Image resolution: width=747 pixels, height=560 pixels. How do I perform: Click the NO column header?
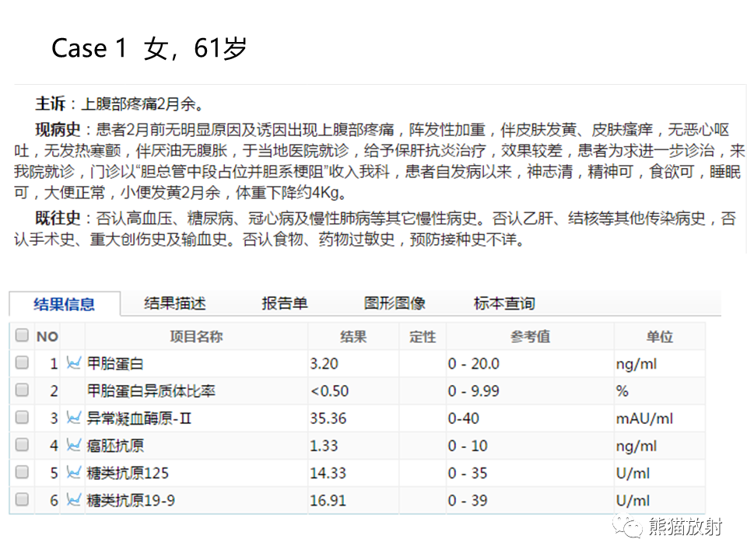[47, 337]
